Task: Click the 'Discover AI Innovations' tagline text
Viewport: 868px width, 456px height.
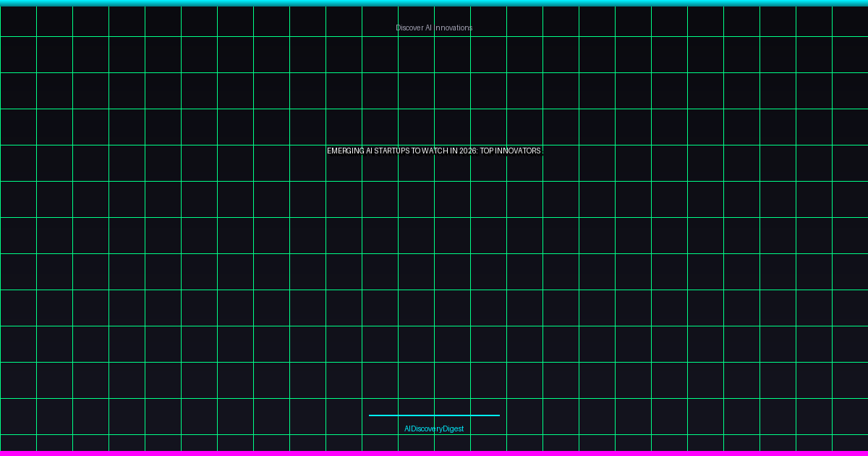Action: tap(434, 28)
